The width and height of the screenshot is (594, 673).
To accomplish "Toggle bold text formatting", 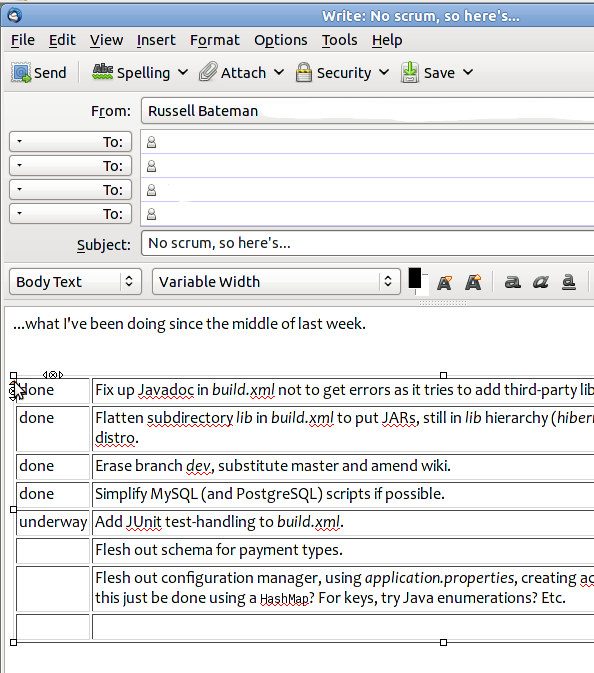I will [x=512, y=282].
